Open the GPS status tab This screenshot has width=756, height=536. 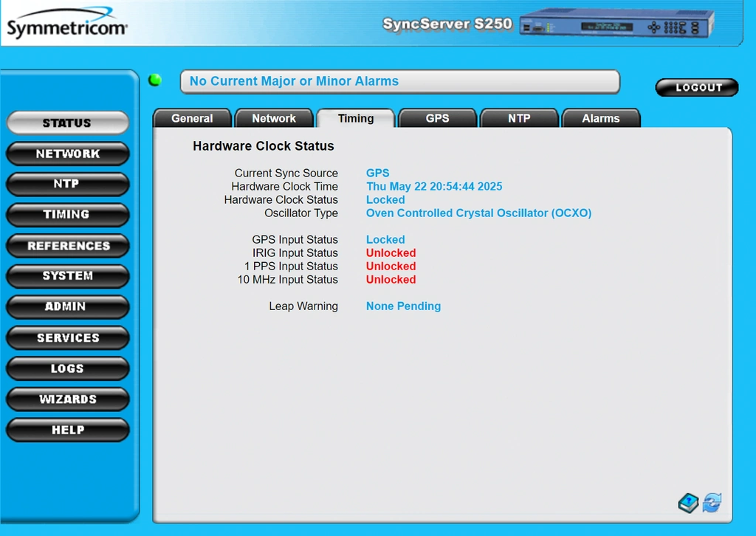point(437,118)
